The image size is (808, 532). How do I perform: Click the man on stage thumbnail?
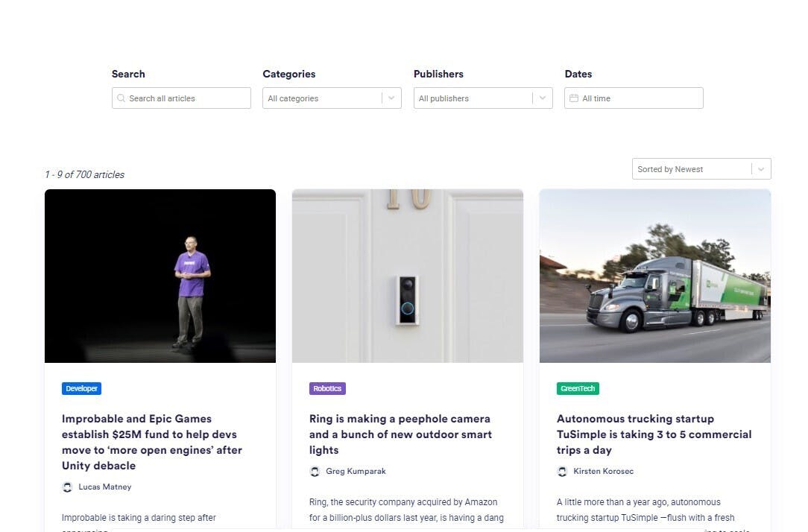pyautogui.click(x=160, y=276)
